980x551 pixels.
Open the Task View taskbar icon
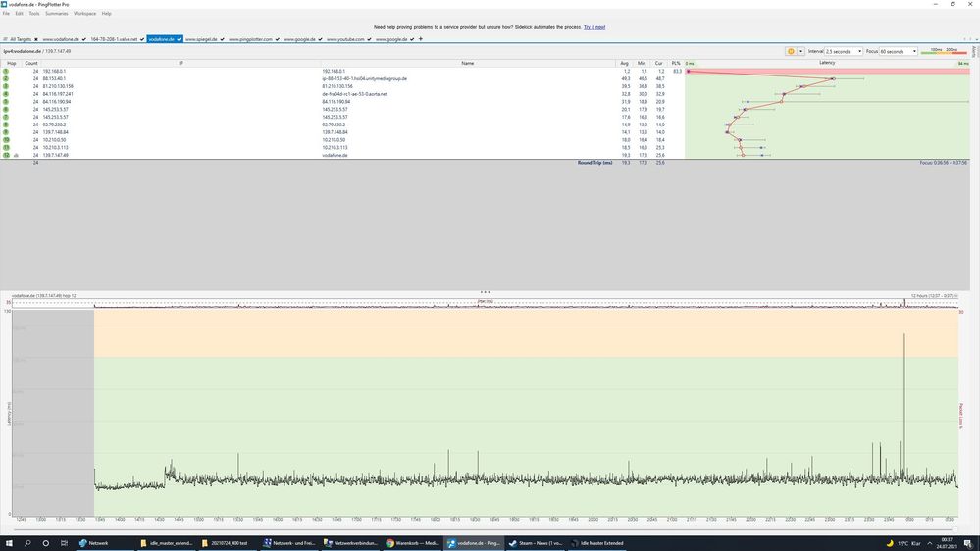(x=64, y=543)
